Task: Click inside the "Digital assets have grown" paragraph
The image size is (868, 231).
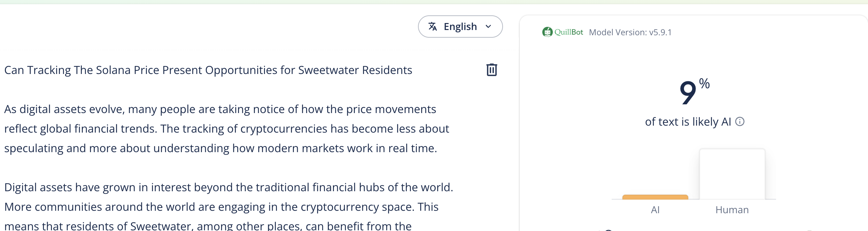Action: pyautogui.click(x=228, y=187)
